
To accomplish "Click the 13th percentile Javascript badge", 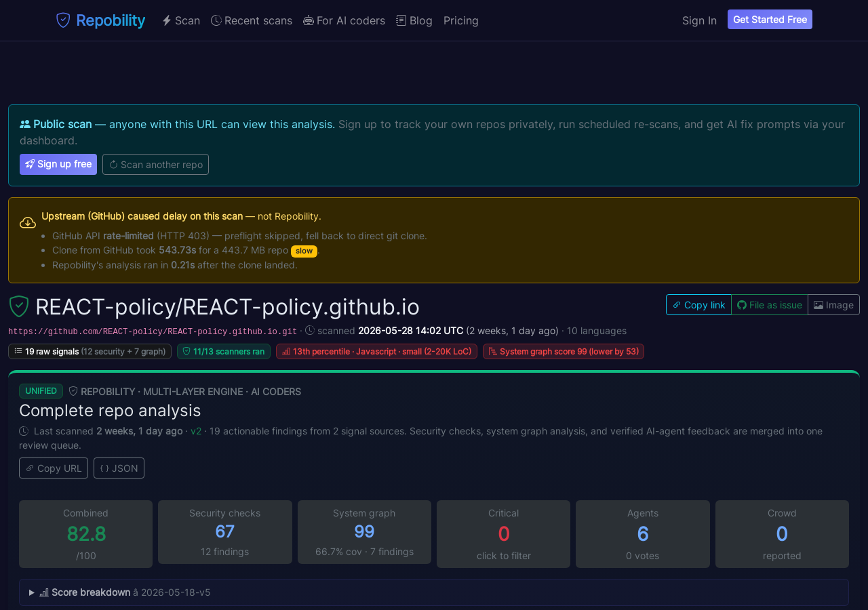I will click(x=376, y=351).
